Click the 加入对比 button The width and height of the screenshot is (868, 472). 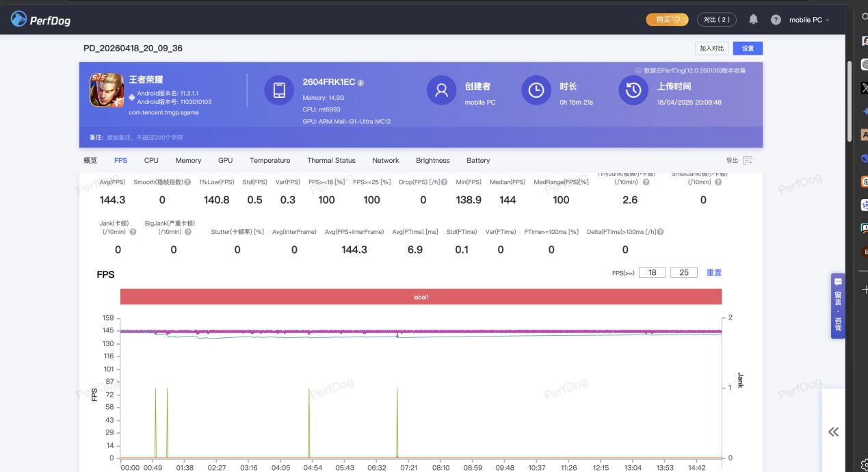711,48
